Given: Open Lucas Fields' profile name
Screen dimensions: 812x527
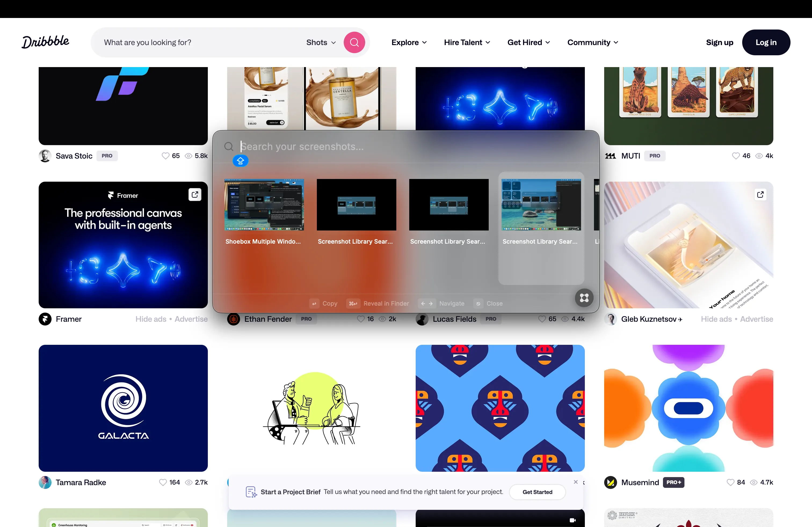Looking at the screenshot, I should coord(454,319).
